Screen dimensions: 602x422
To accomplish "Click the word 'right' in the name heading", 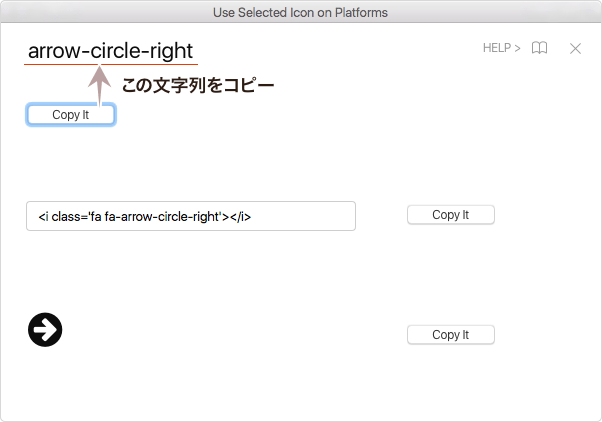I will [168, 50].
